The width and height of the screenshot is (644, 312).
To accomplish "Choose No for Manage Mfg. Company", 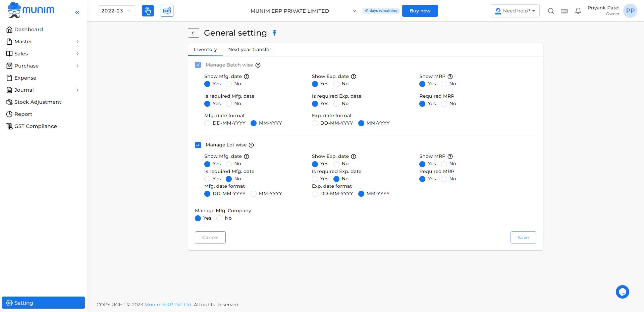I will [x=219, y=218].
